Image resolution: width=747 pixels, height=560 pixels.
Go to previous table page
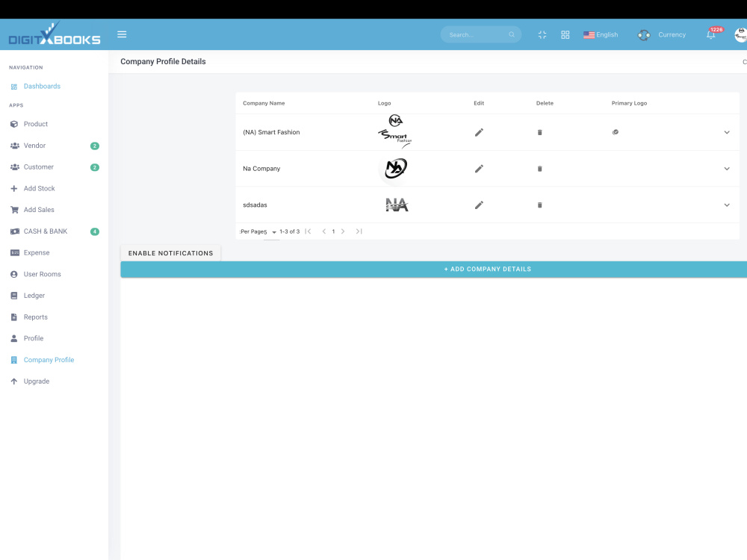pyautogui.click(x=324, y=231)
